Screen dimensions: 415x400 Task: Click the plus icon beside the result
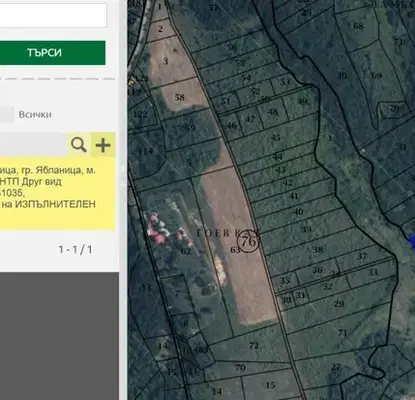tap(103, 145)
